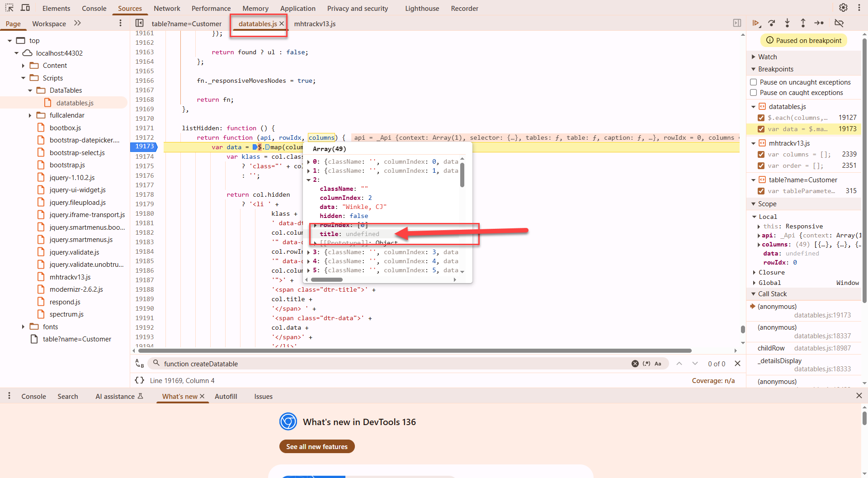Screen dimensions: 868x478
Task: Pretty print the source with braces icon
Action: coord(140,380)
